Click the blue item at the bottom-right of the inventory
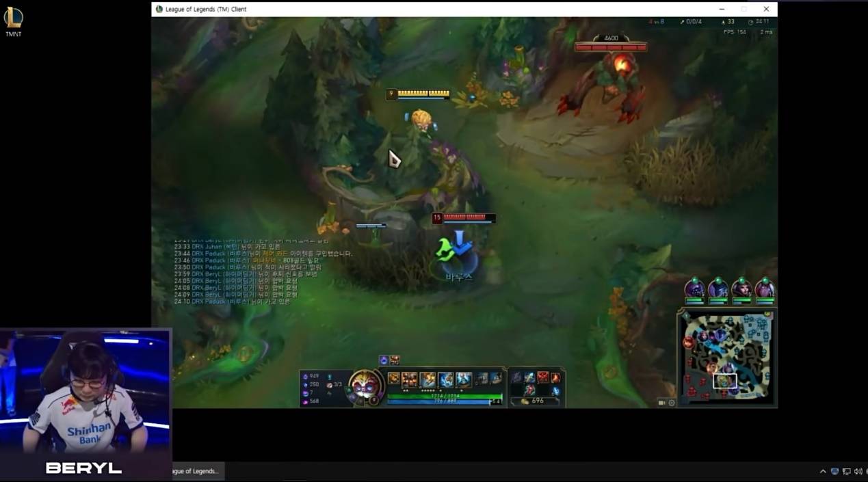The width and height of the screenshot is (868, 482). pyautogui.click(x=555, y=391)
